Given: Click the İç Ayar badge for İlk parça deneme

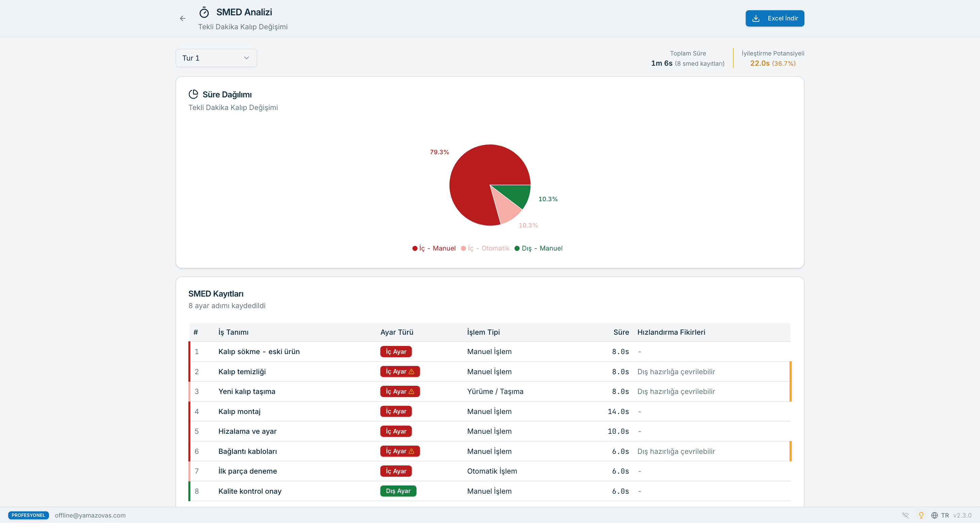Looking at the screenshot, I should 396,471.
